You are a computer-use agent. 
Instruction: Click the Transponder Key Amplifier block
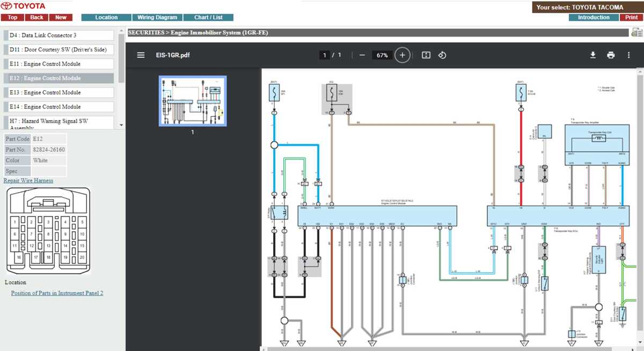597,145
